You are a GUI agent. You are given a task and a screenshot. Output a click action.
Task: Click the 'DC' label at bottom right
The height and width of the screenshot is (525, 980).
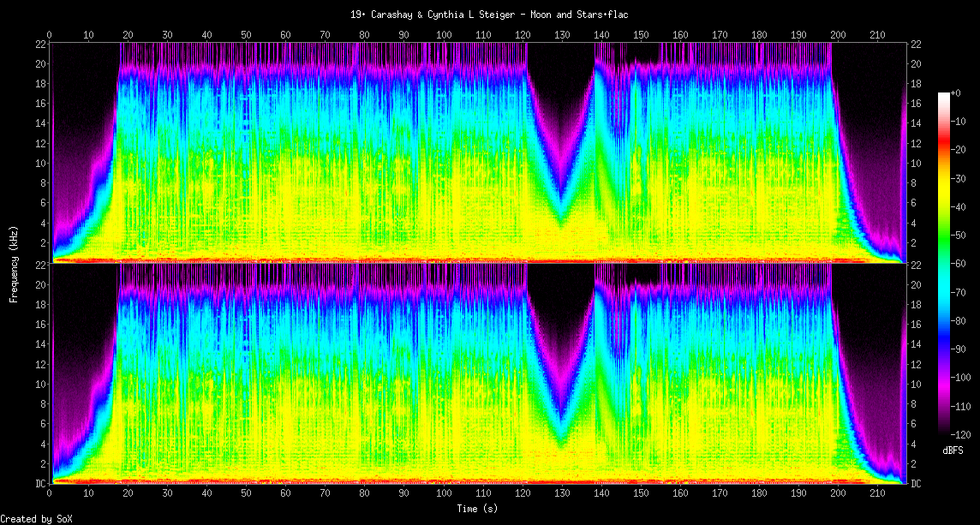pos(916,484)
